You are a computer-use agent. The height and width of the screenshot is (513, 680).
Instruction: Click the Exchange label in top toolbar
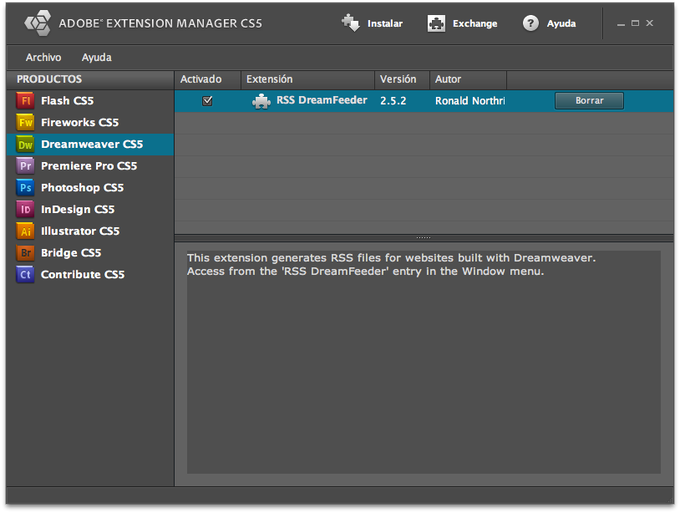point(475,23)
